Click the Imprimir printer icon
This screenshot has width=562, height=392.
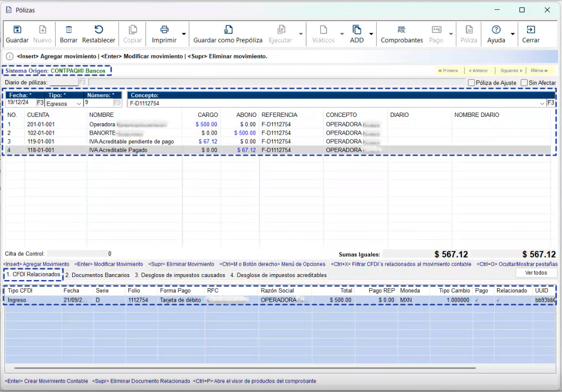[x=164, y=30]
